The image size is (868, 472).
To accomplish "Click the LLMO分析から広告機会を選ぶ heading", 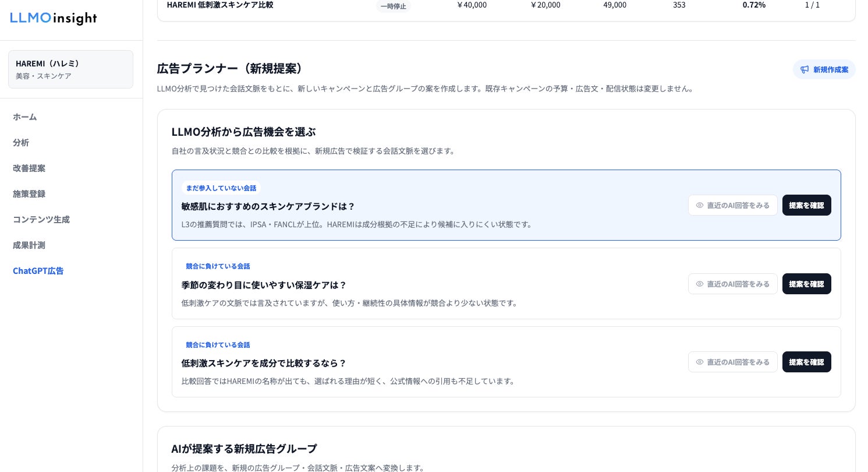I will point(243,132).
